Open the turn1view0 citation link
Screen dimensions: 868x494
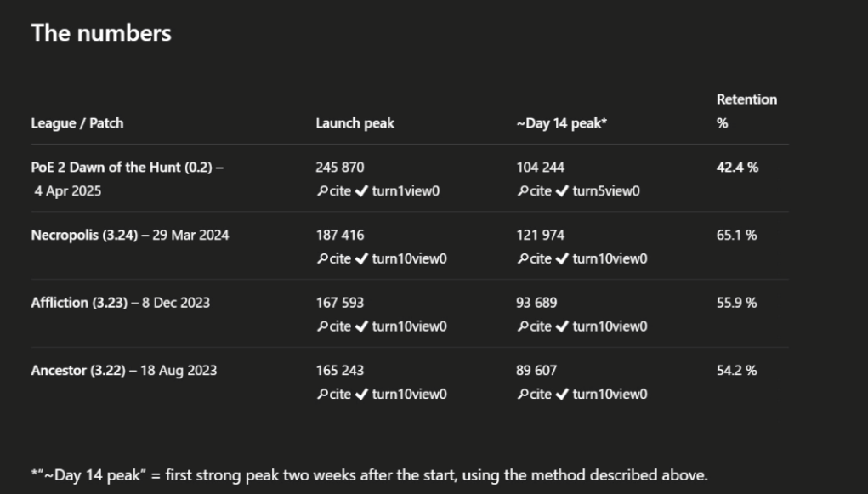tap(406, 191)
